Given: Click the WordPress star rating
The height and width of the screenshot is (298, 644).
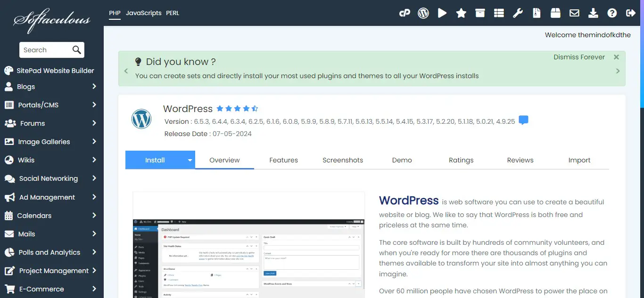Looking at the screenshot, I should pyautogui.click(x=237, y=108).
